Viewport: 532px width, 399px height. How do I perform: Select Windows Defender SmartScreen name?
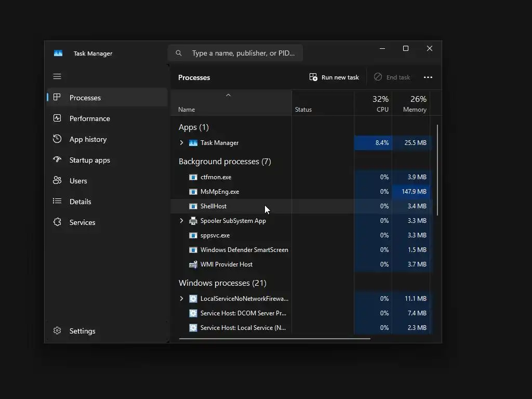(x=244, y=250)
